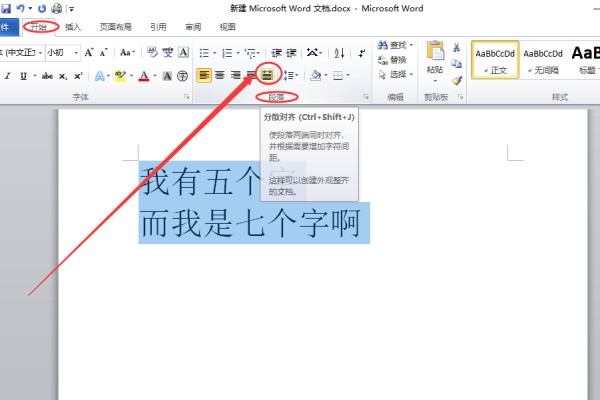The image size is (600, 400).
Task: Click the Grow Font icon
Action: click(89, 52)
